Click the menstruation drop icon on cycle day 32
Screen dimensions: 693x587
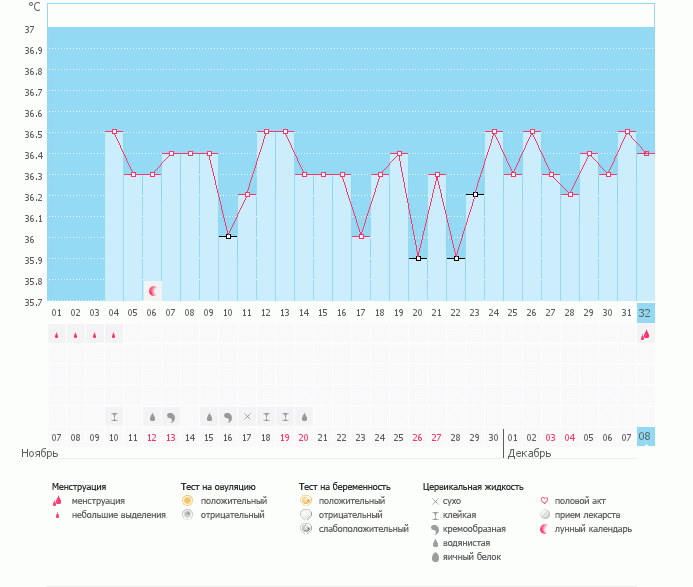point(646,336)
